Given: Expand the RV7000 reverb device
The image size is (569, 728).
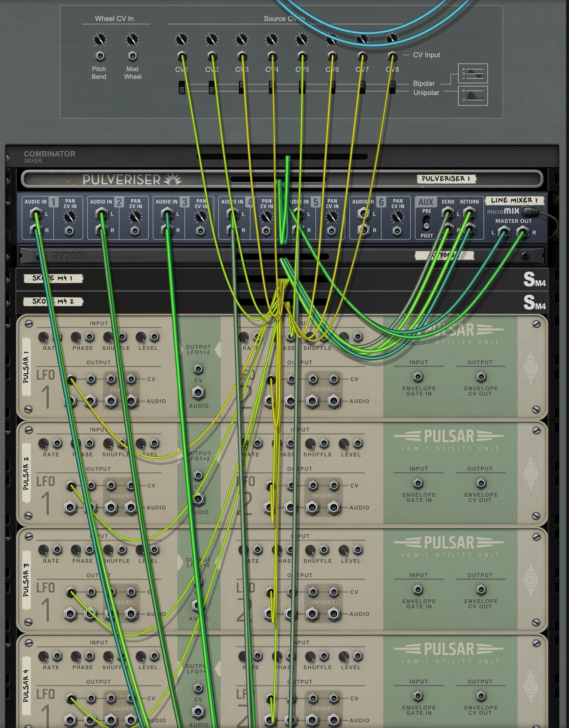Looking at the screenshot, I should pos(8,256).
